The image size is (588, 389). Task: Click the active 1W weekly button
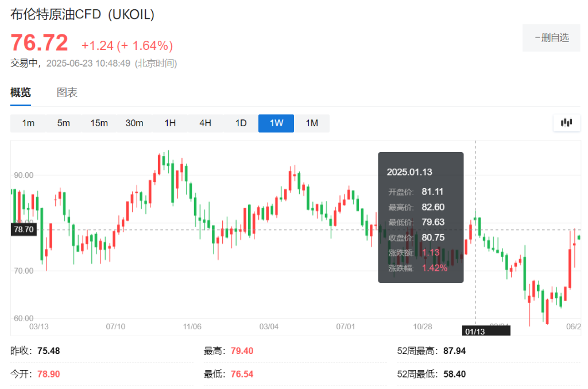[x=276, y=123]
